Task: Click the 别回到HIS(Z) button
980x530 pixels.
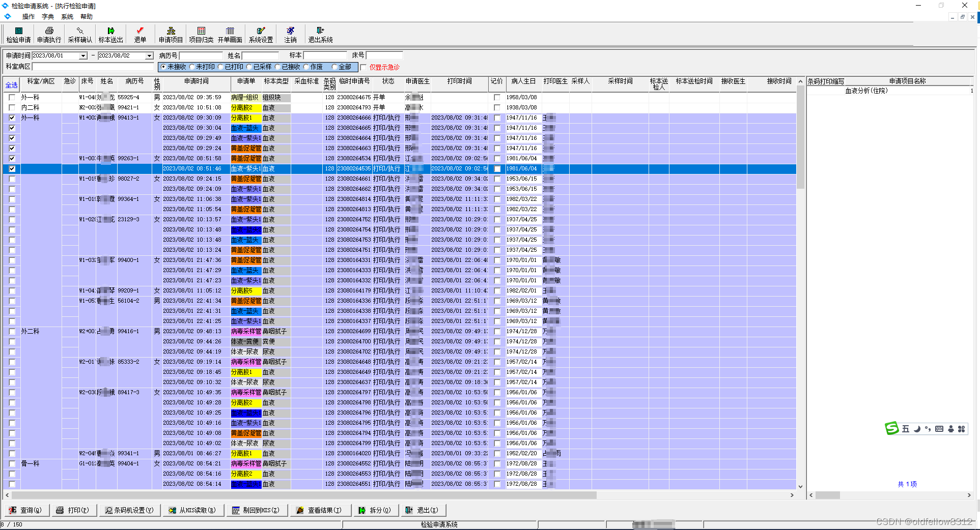Action: pyautogui.click(x=257, y=510)
